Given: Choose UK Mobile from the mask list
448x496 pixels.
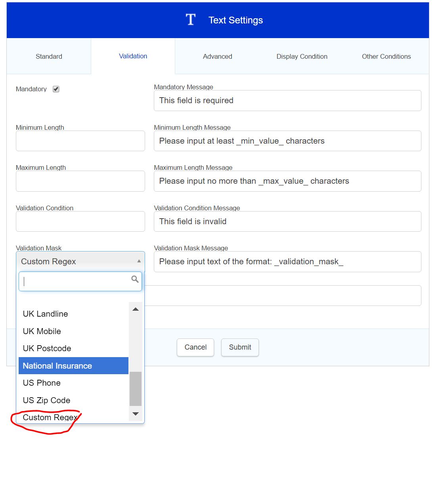Looking at the screenshot, I should 73,331.
